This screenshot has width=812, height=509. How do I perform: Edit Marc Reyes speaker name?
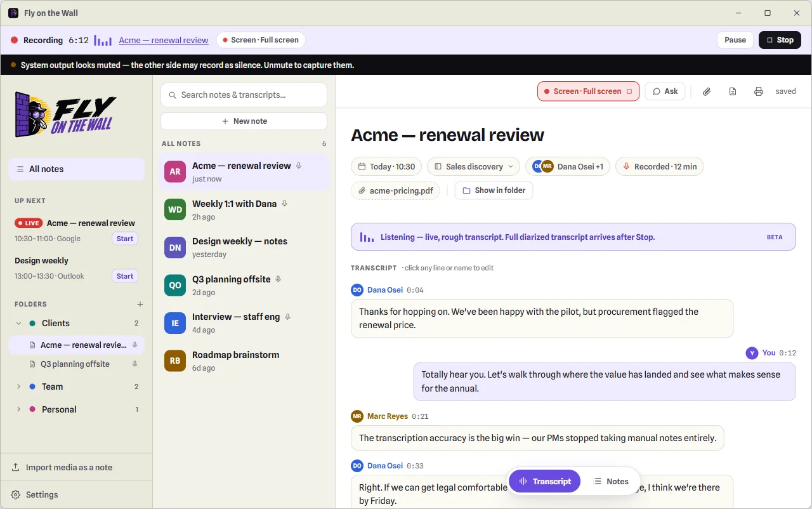click(388, 416)
